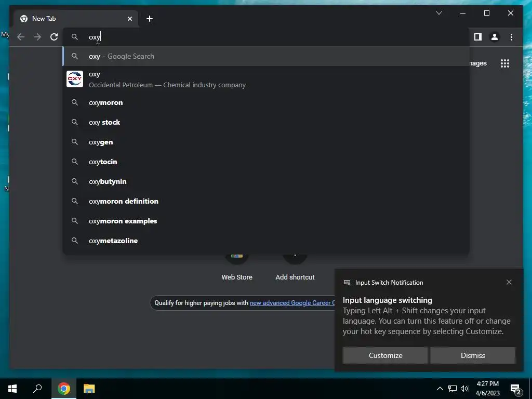Pick the 'oxymoron definition' suggestion

(x=267, y=201)
